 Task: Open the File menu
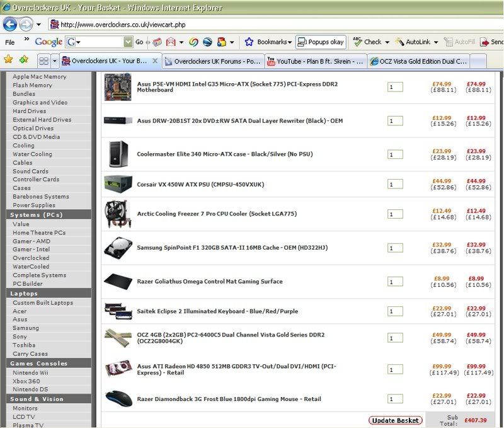click(10, 42)
